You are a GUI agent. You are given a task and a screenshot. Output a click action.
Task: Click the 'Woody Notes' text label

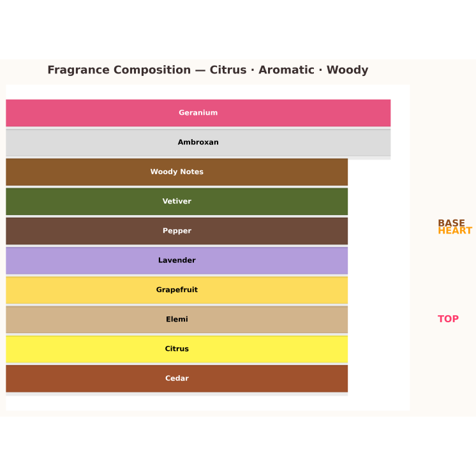[x=177, y=172]
